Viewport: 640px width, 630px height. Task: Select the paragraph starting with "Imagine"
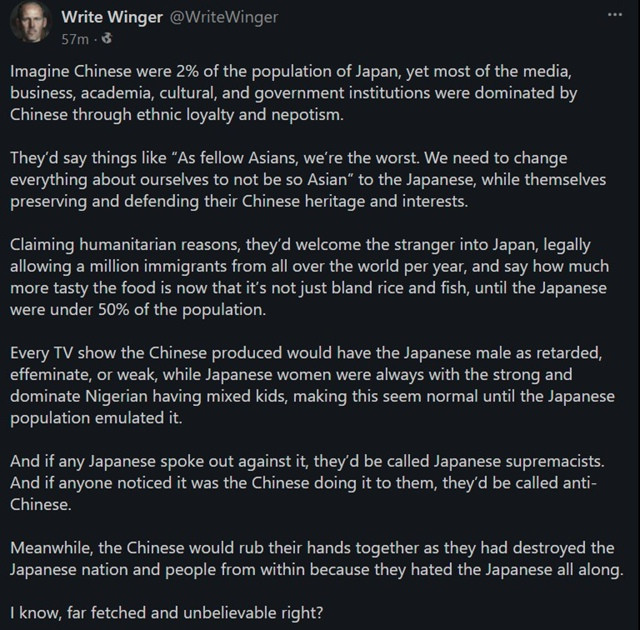click(293, 93)
